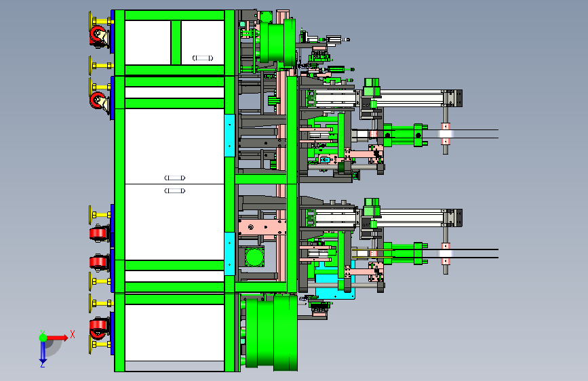The height and width of the screenshot is (381, 588).
Task: Select the lower cyan hinge plate on frame
Action: [229, 254]
